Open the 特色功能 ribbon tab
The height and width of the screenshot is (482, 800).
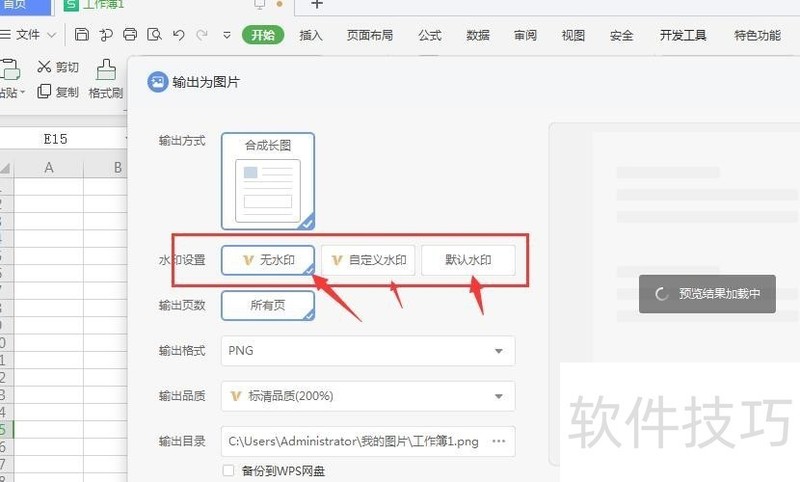tap(757, 35)
